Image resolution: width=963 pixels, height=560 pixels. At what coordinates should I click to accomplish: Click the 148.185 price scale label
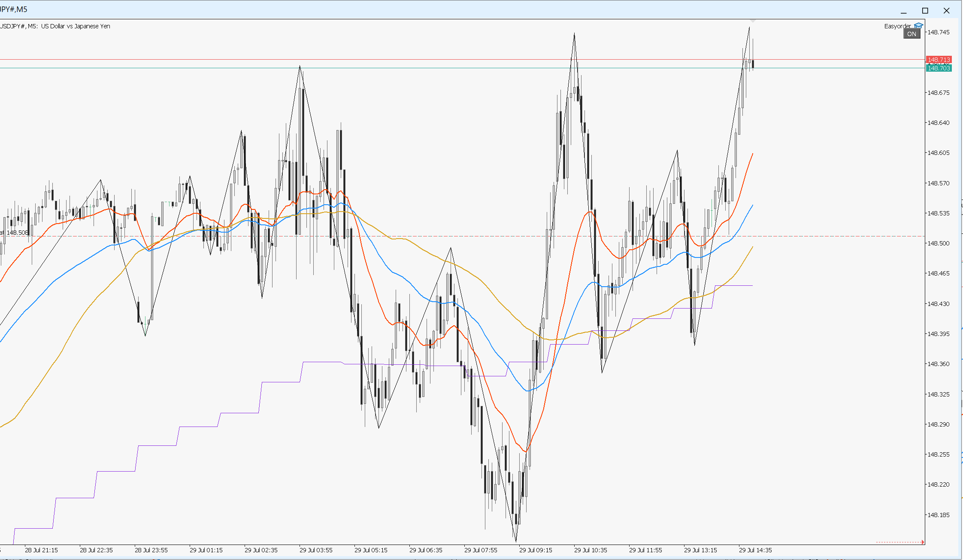pyautogui.click(x=939, y=515)
